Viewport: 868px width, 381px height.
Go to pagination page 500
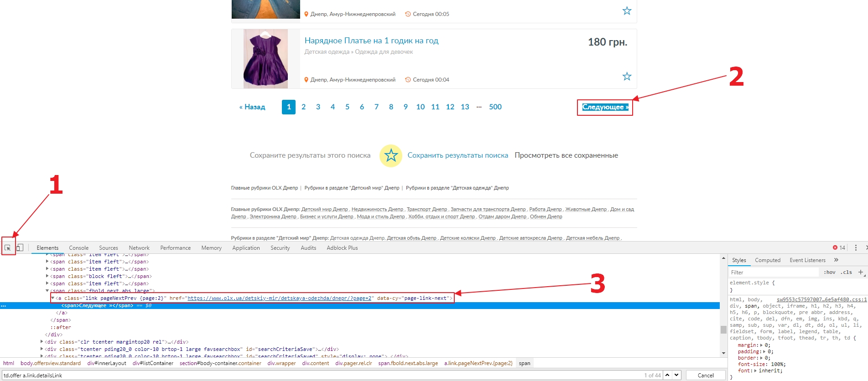point(495,107)
